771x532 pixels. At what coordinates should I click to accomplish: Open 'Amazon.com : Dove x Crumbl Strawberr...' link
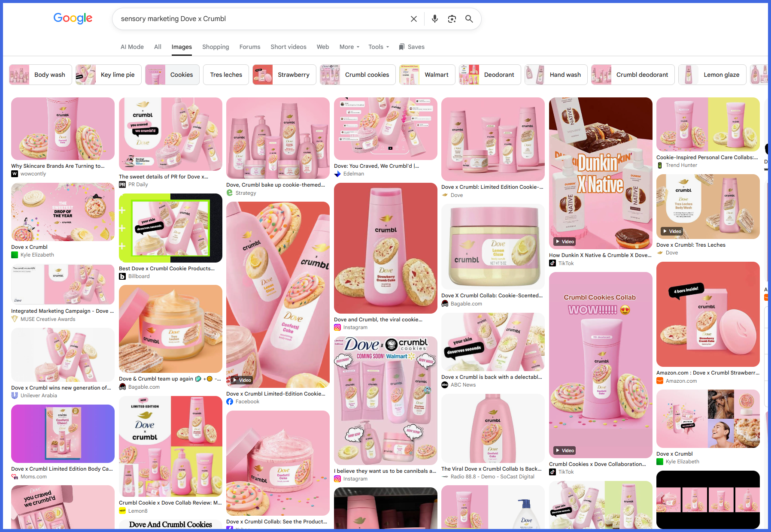708,373
